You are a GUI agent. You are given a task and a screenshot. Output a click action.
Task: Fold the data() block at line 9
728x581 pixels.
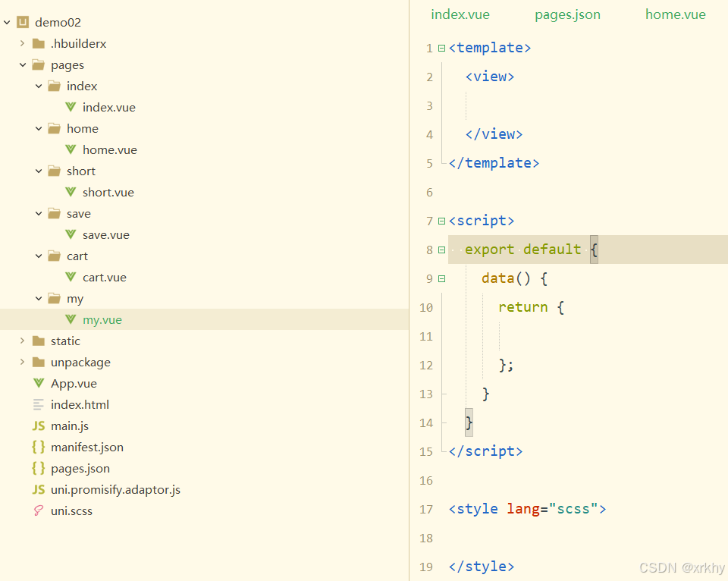coord(441,278)
